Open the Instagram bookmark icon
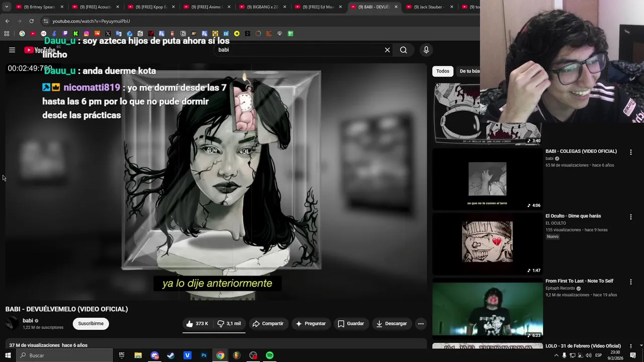The image size is (644, 362). (87, 34)
